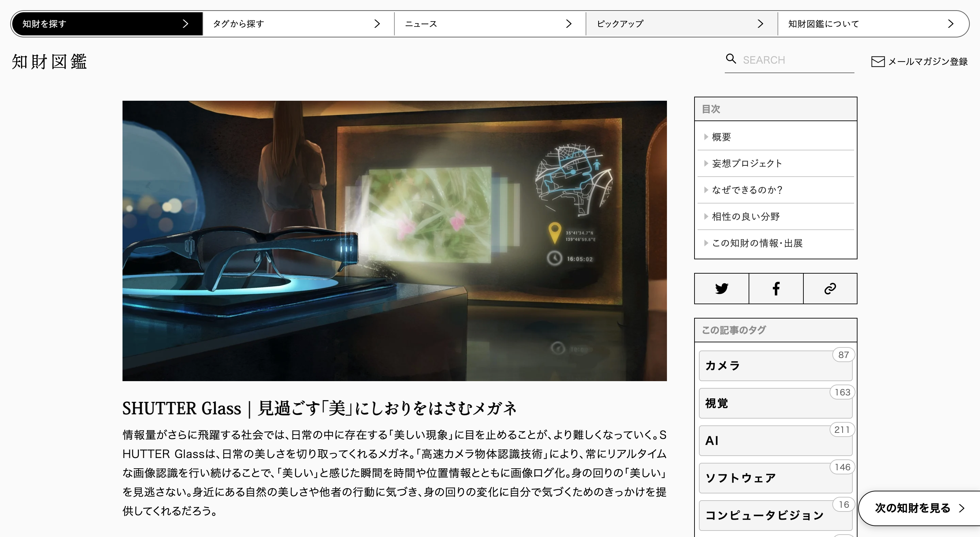Click the 知財図鑑 site logo
Viewport: 980px width, 537px height.
(x=49, y=61)
